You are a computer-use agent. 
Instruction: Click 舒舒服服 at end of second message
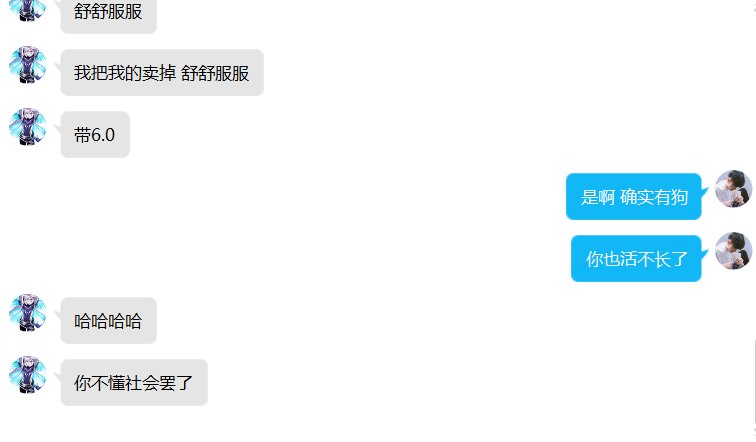tap(215, 73)
